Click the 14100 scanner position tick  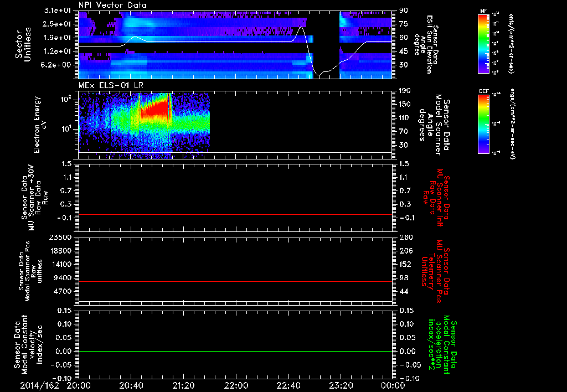coord(60,264)
